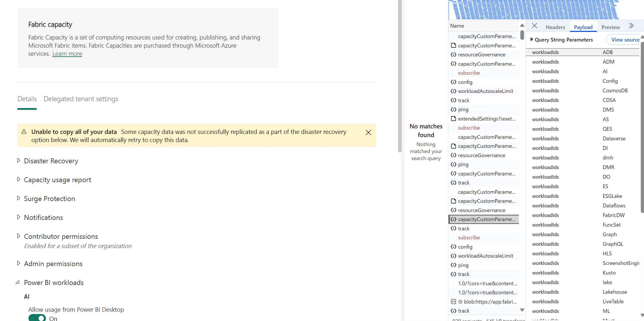Click the page vertical scrollbar thumb

(x=400, y=76)
